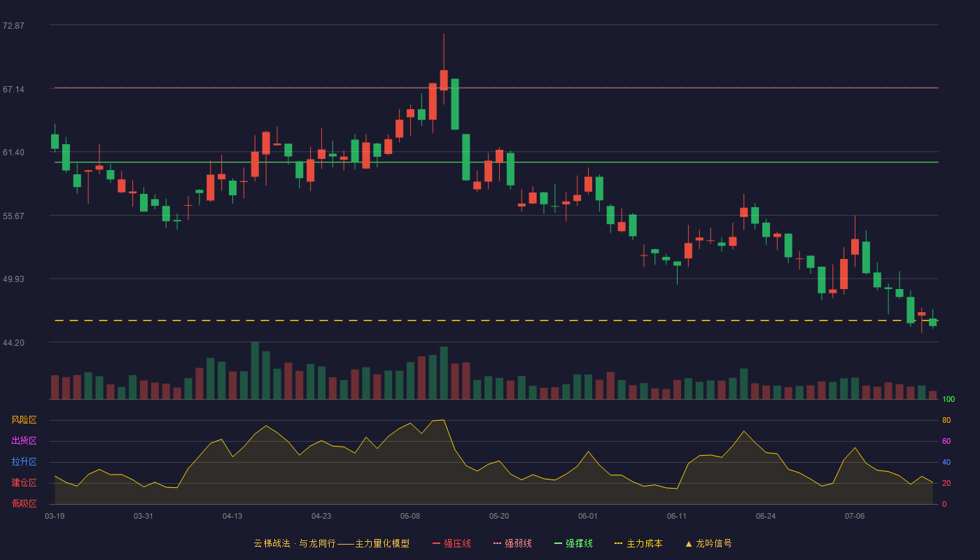This screenshot has height=560, width=980.
Task: Click the 61.40 price axis label
Action: click(x=13, y=153)
